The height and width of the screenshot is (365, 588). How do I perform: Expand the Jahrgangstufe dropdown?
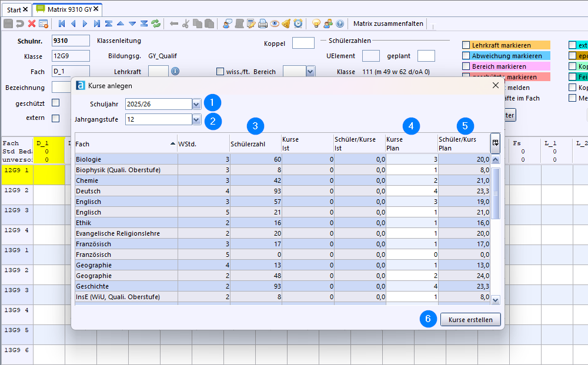tap(196, 119)
